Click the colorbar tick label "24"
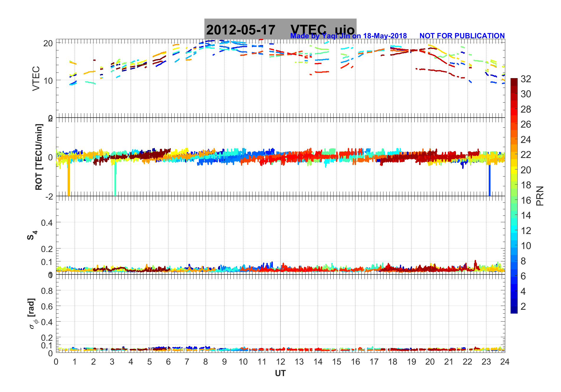This screenshot has width=561, height=392. 526,140
